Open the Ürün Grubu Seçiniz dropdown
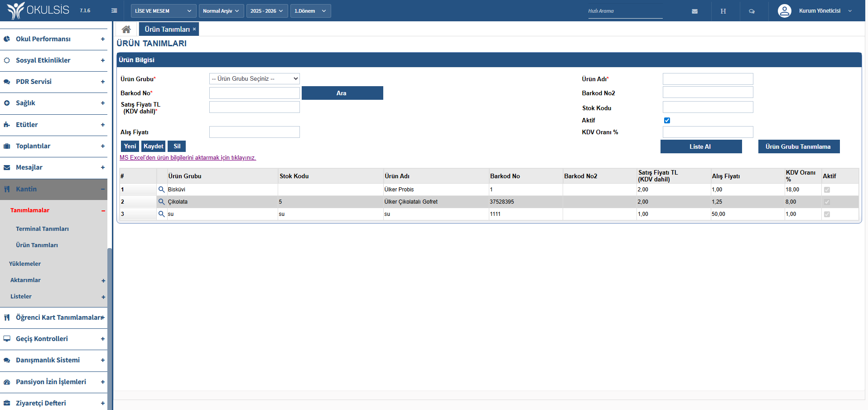Screen dimensions: 868x410 click(255, 79)
